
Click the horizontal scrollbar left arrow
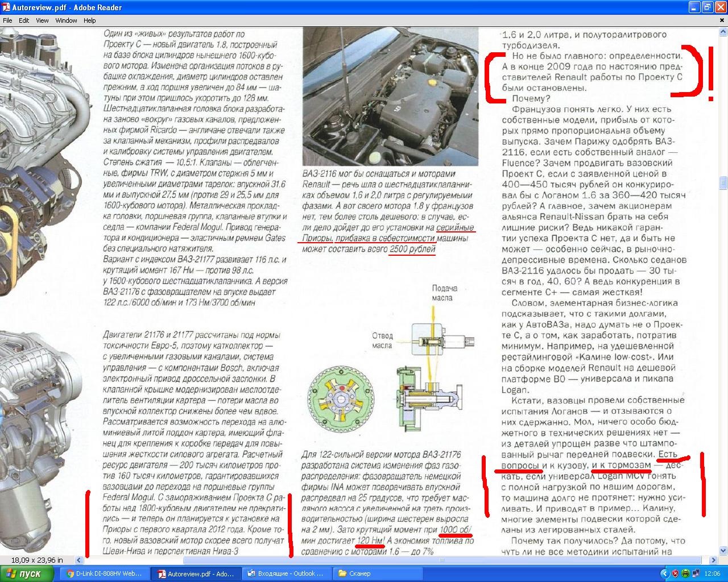(x=79, y=560)
